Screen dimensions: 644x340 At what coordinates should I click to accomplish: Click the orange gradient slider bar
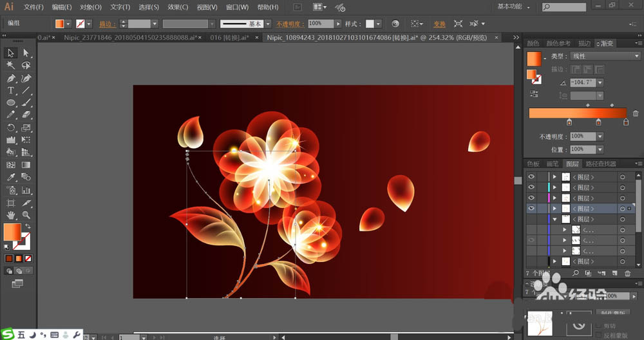tap(577, 113)
